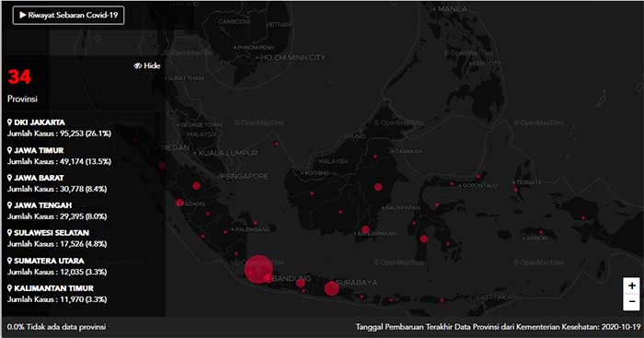
Task: Click the red bubble on South Sulawesi
Action: (424, 239)
